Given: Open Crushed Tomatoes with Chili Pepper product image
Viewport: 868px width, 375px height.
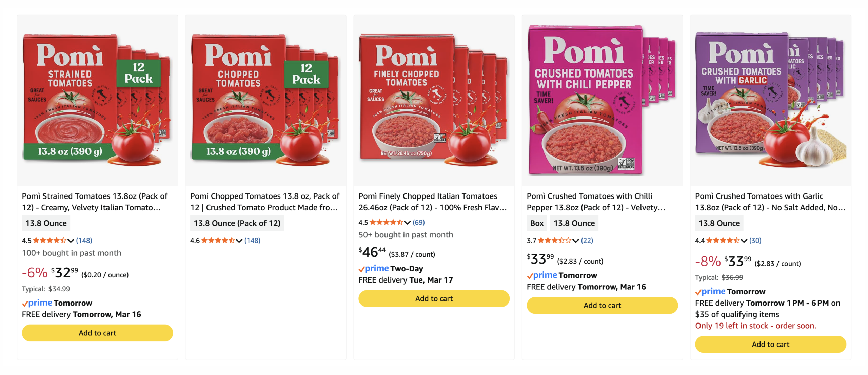Looking at the screenshot, I should (602, 100).
